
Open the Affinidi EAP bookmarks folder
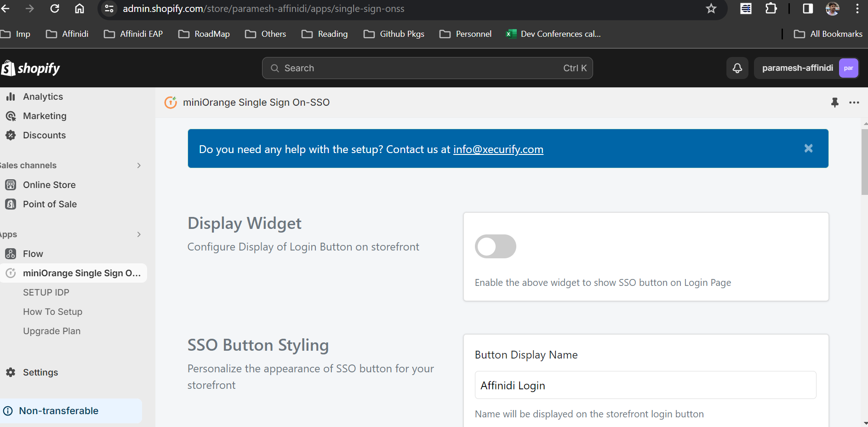click(x=133, y=34)
